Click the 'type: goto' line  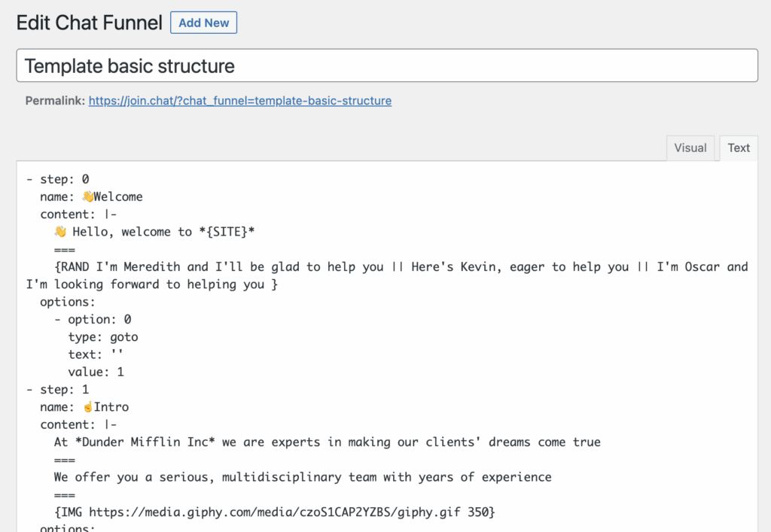coord(102,337)
